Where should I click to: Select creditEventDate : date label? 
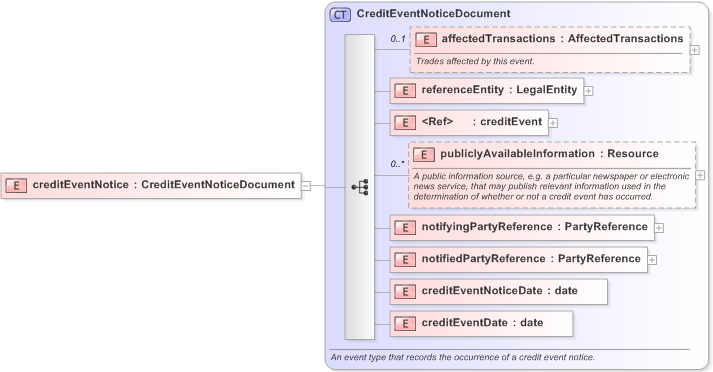[482, 322]
